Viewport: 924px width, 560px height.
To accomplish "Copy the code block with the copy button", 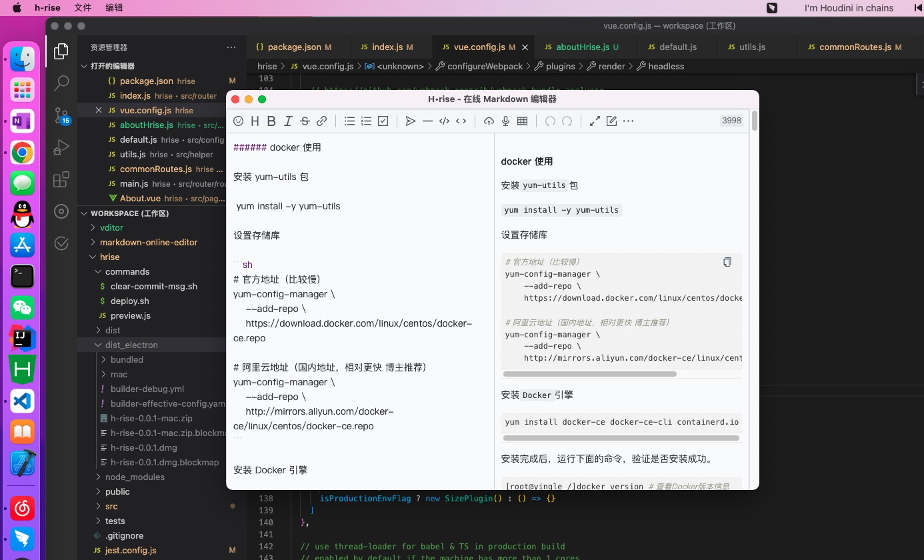I will tap(727, 261).
